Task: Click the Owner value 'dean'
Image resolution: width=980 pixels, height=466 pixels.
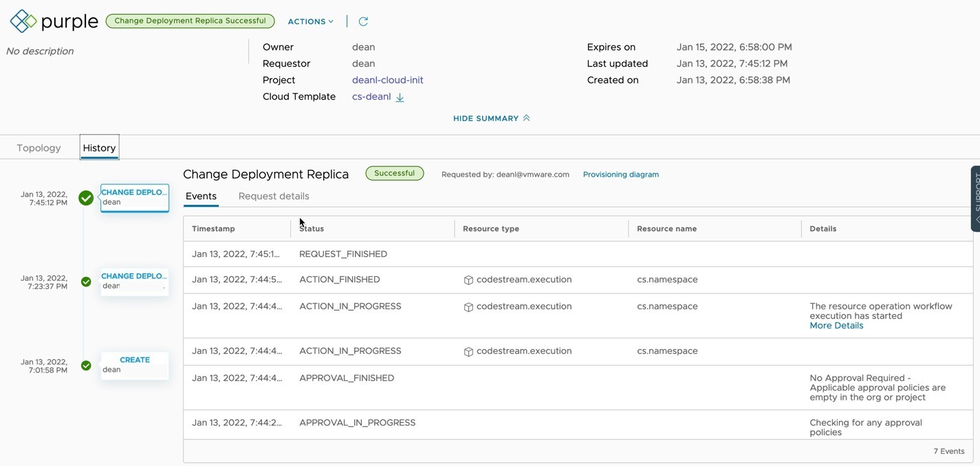Action: click(363, 47)
